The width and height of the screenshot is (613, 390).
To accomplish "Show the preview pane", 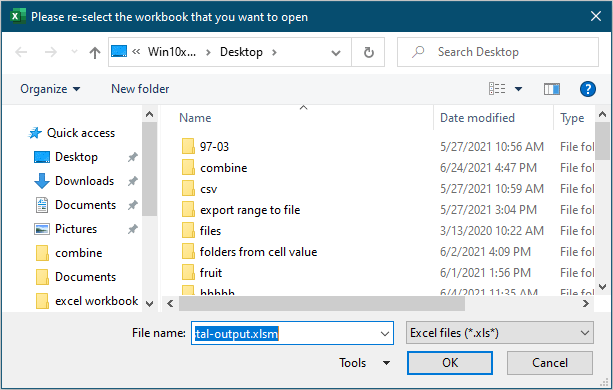I will 552,89.
